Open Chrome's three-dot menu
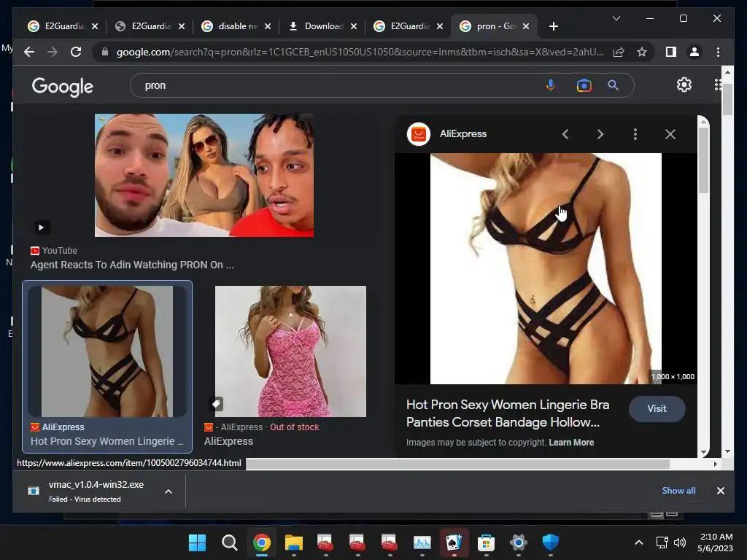 click(718, 52)
